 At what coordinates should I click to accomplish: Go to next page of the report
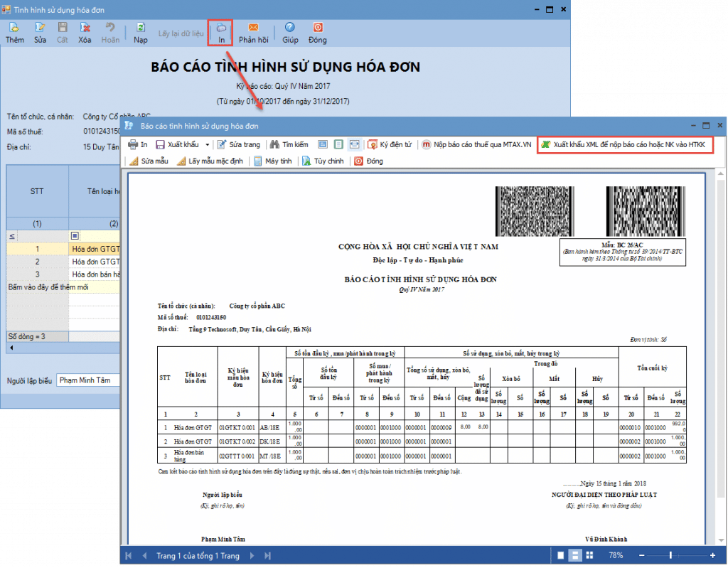coord(252,555)
